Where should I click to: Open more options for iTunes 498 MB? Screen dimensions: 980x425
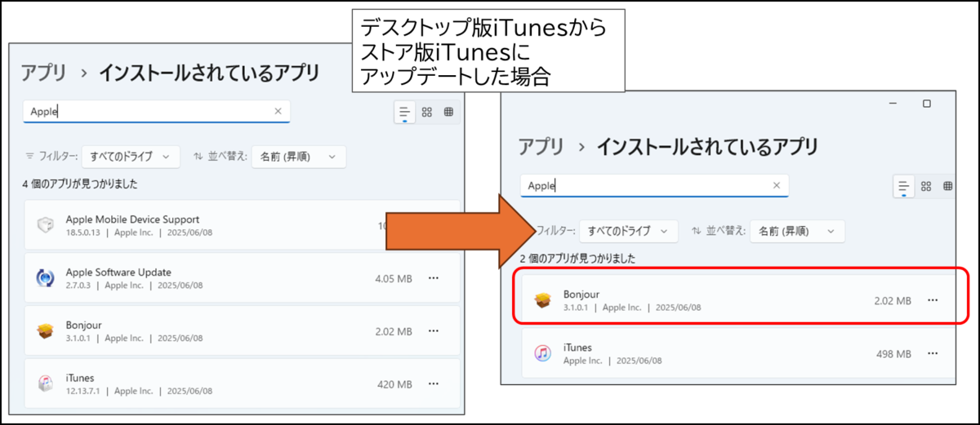coord(933,354)
